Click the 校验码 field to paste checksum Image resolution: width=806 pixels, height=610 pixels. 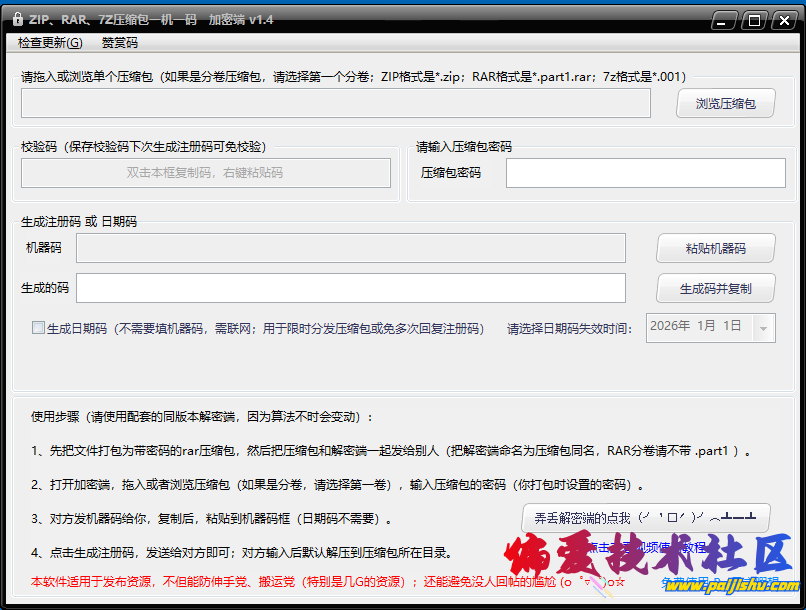205,173
